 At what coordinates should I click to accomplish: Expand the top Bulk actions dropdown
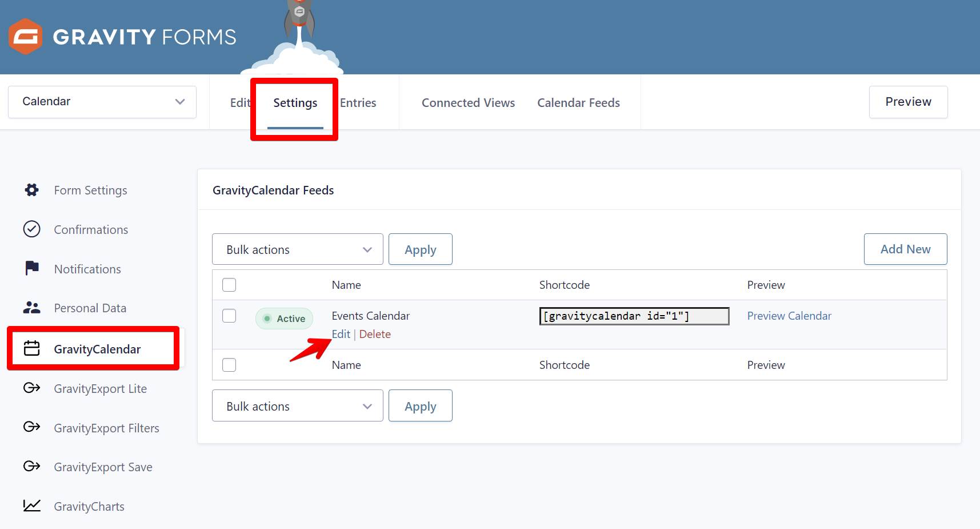point(297,249)
